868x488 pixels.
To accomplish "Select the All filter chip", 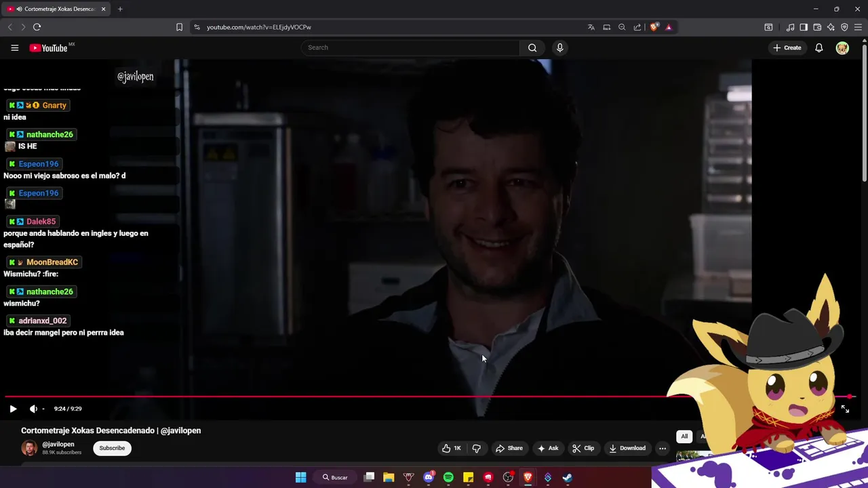I will click(684, 436).
